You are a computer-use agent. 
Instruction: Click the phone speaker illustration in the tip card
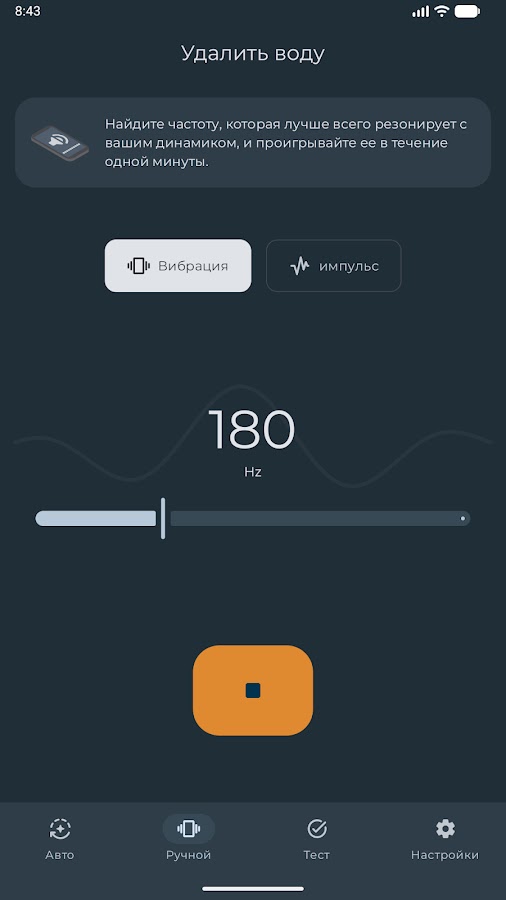click(60, 143)
